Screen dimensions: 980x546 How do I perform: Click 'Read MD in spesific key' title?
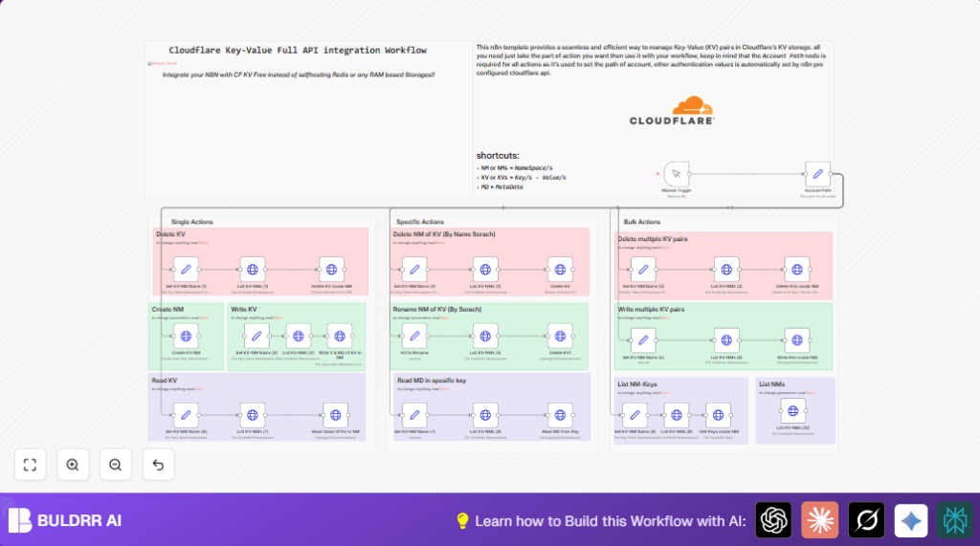(x=432, y=381)
